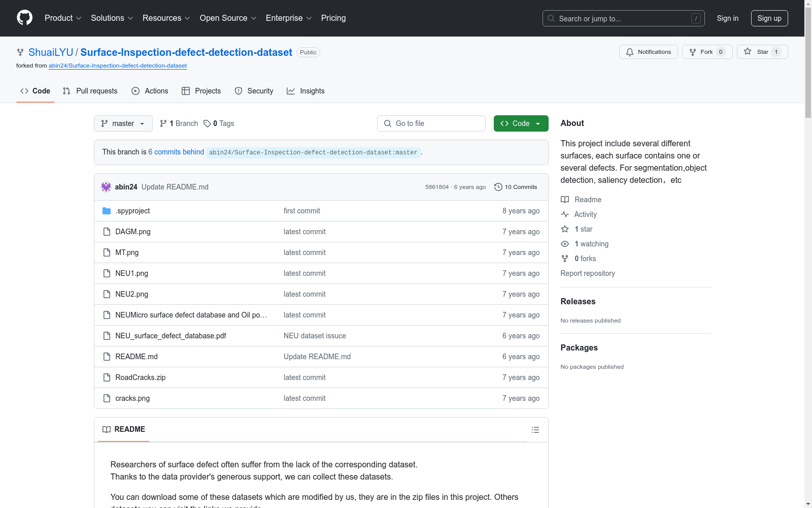View the 1 Branch link

[179, 123]
